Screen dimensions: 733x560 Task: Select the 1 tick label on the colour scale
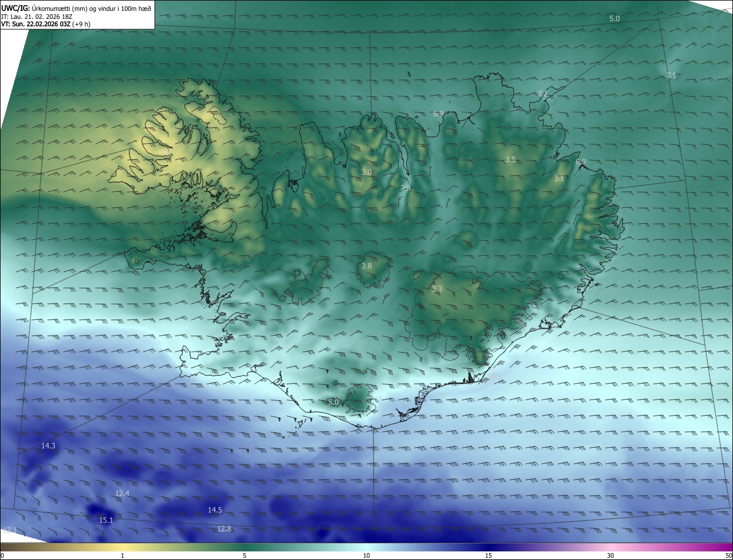pos(123,555)
